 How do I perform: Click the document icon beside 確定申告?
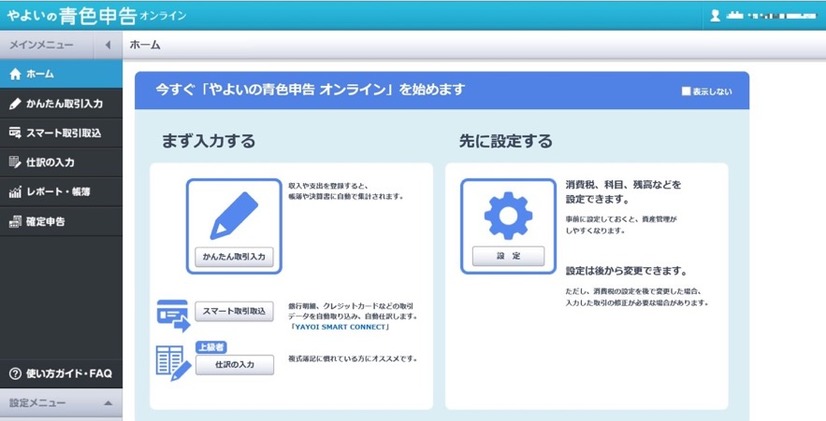pos(15,221)
